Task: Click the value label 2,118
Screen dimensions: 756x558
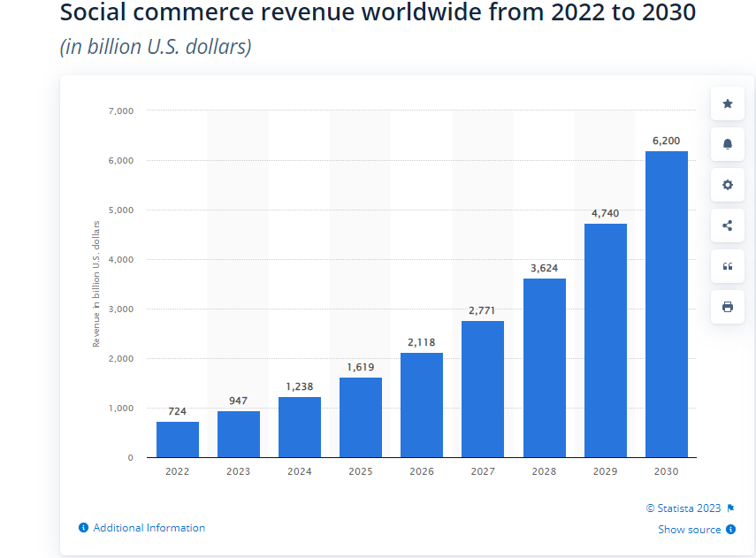Action: click(x=422, y=342)
